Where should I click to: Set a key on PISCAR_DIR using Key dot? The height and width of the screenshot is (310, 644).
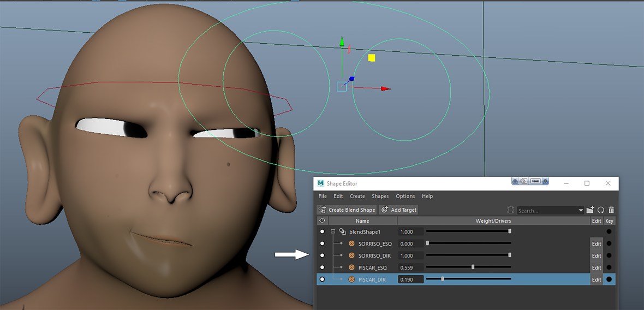pyautogui.click(x=609, y=279)
